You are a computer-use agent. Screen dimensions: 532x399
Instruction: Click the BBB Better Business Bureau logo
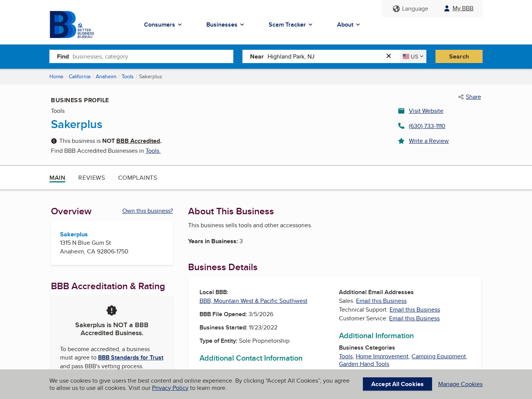tap(72, 25)
